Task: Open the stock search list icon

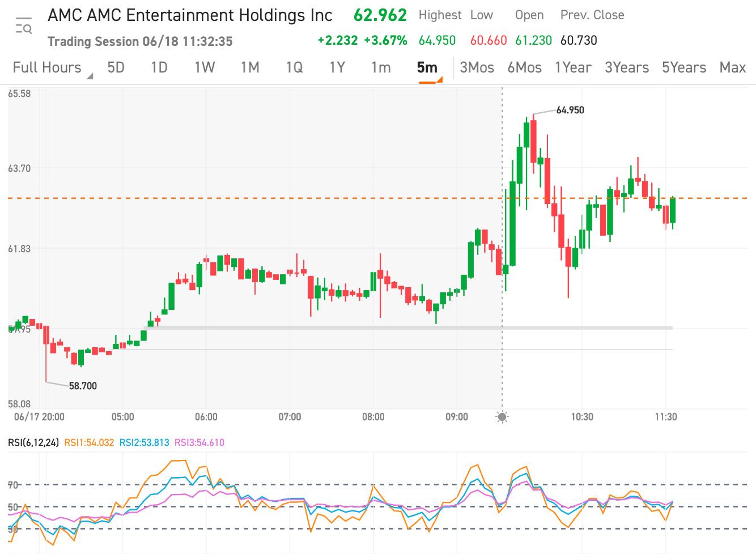Action: 24,25
